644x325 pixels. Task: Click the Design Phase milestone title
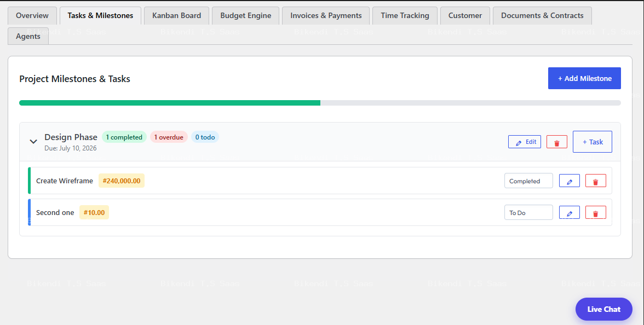tap(71, 137)
